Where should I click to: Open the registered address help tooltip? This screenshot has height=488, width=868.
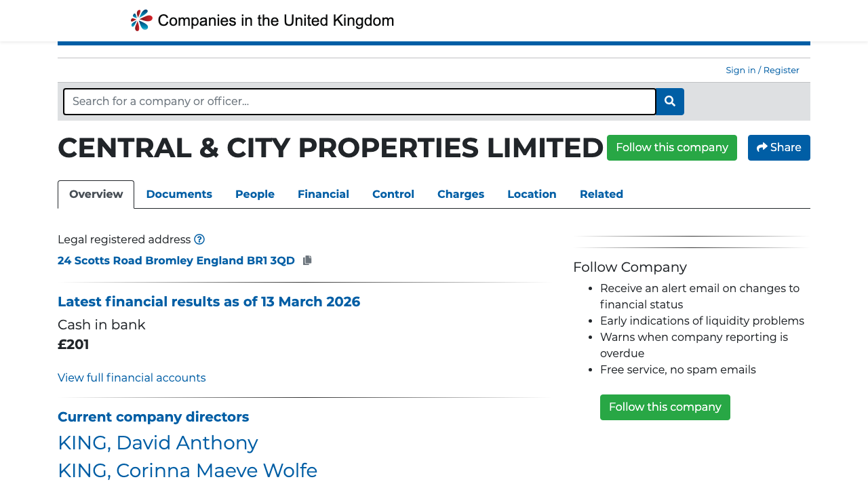(199, 239)
